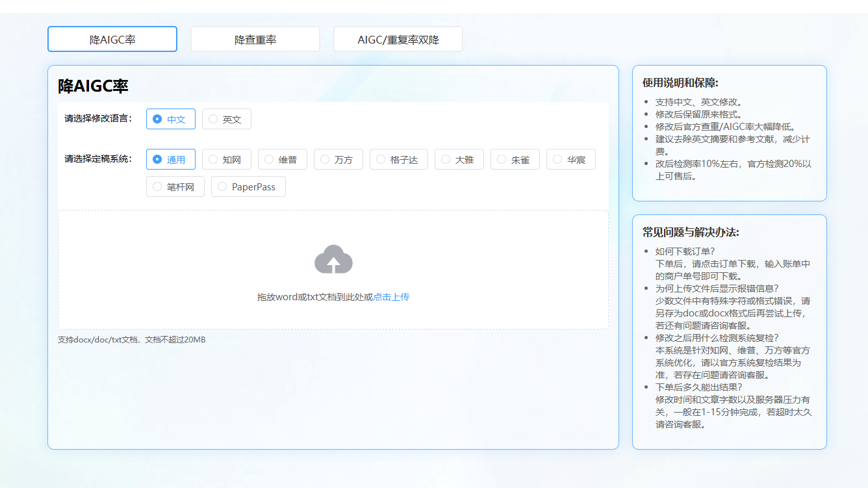Click the cloud upload icon
This screenshot has height=488, width=868.
pyautogui.click(x=334, y=259)
